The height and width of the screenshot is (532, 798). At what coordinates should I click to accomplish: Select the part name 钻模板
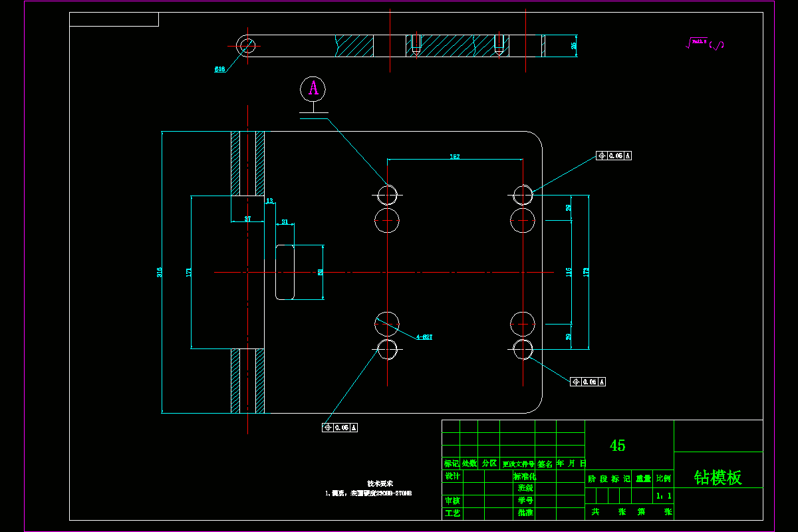coord(718,477)
